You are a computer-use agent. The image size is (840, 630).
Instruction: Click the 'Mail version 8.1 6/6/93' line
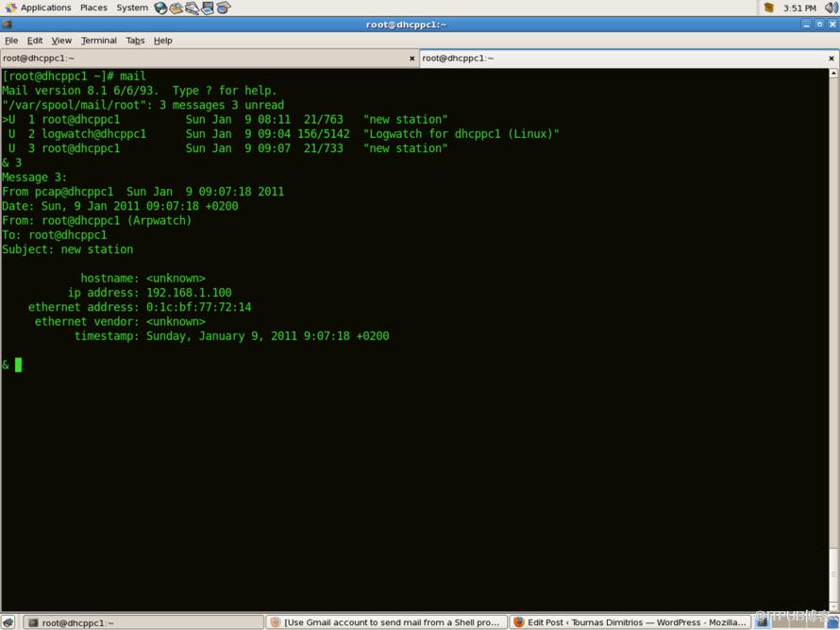(x=140, y=91)
